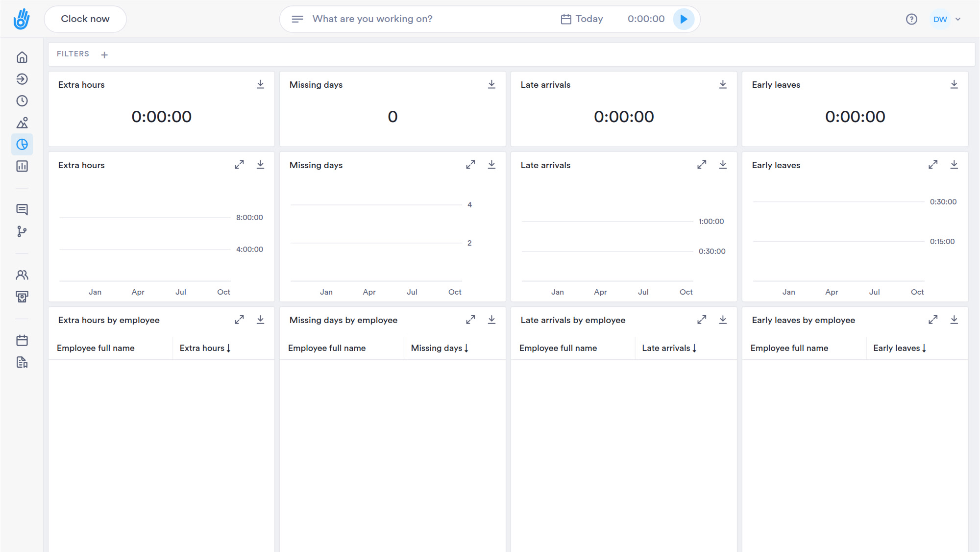Download the Extra hours summary card
This screenshot has width=980, height=552.
pos(261,84)
